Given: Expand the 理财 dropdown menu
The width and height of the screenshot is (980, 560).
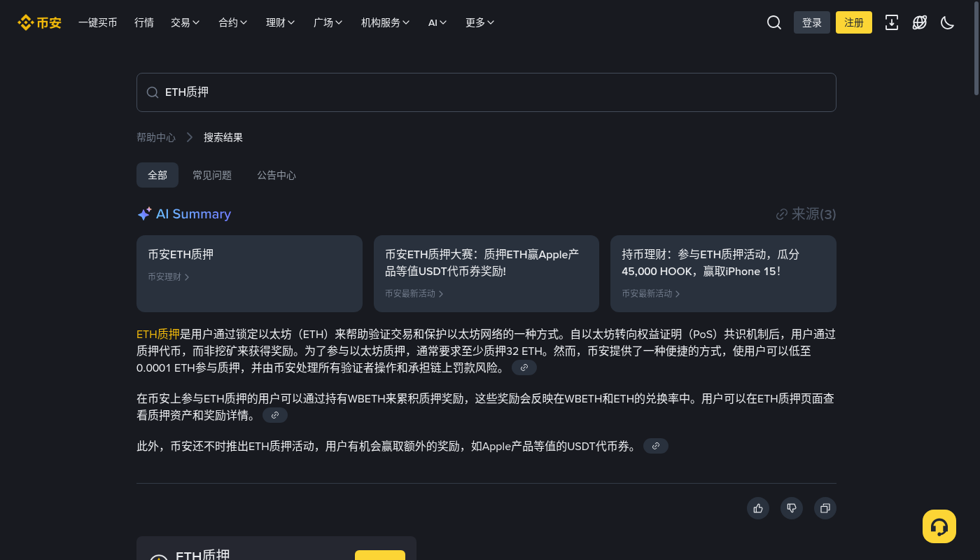Looking at the screenshot, I should point(281,22).
